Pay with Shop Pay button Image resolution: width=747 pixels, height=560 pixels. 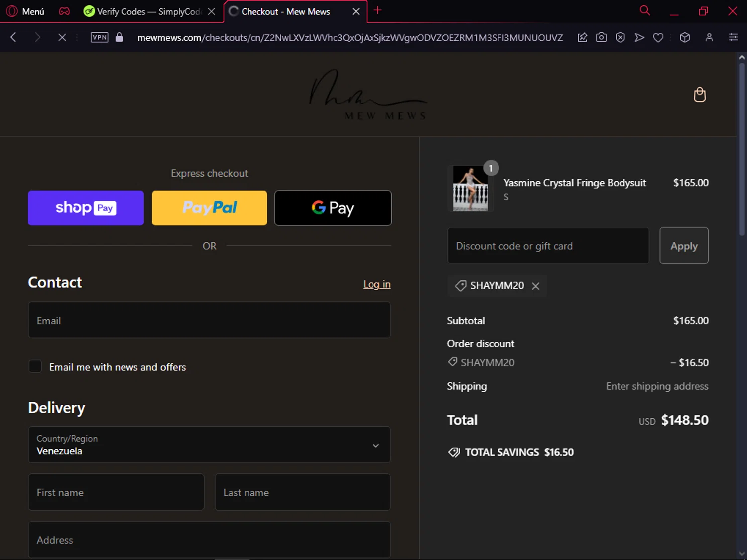(86, 208)
